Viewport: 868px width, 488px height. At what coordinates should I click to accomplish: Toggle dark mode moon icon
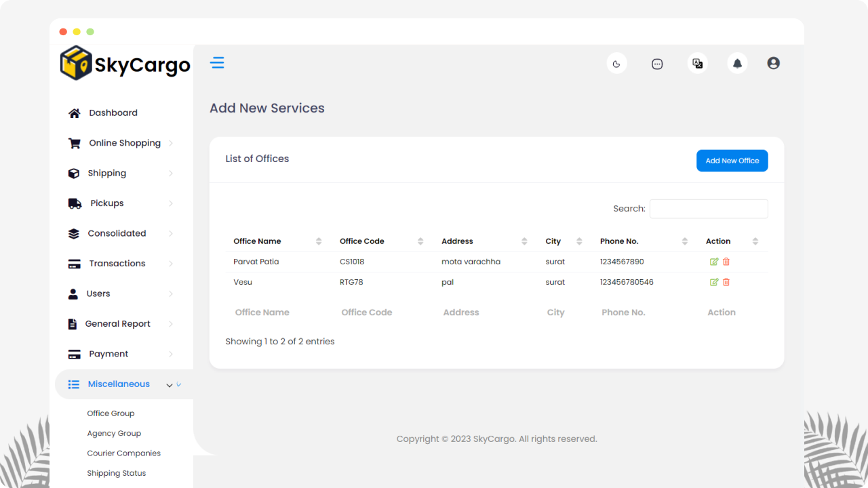coord(616,64)
